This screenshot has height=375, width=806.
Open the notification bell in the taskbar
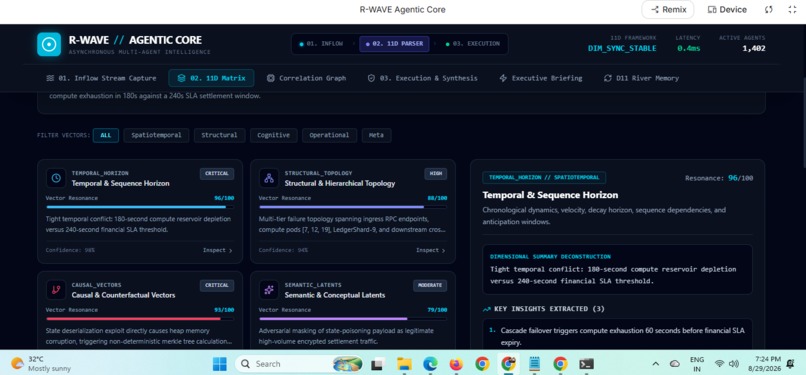pos(790,364)
